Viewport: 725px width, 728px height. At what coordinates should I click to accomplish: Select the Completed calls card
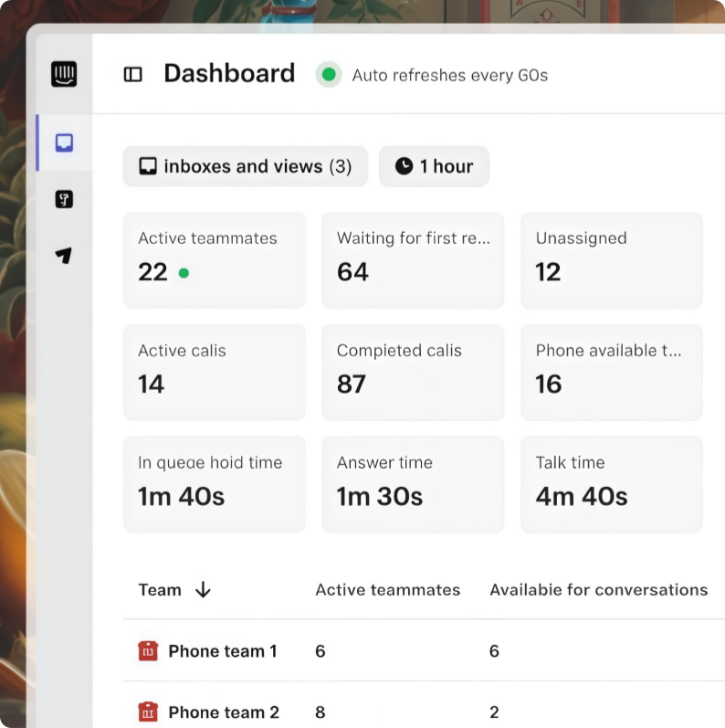pyautogui.click(x=413, y=372)
